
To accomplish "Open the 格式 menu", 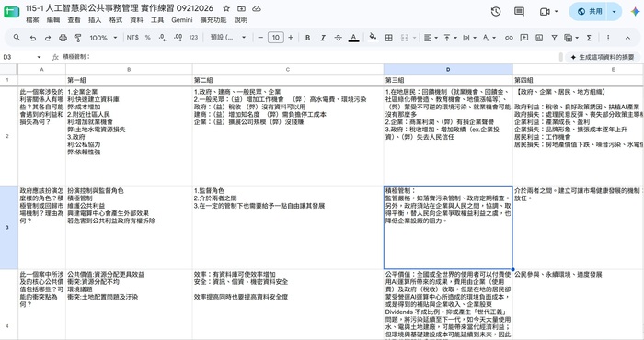I will point(116,19).
